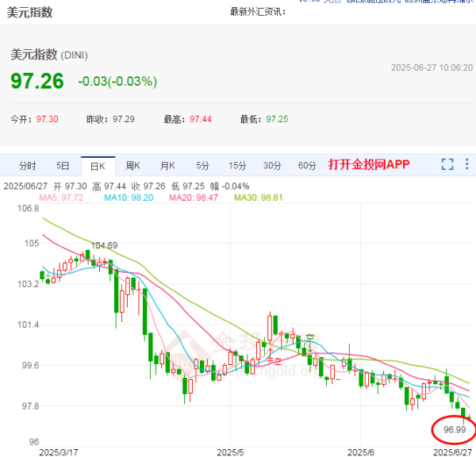Select the 日K tab
The width and height of the screenshot is (476, 457).
pos(98,166)
